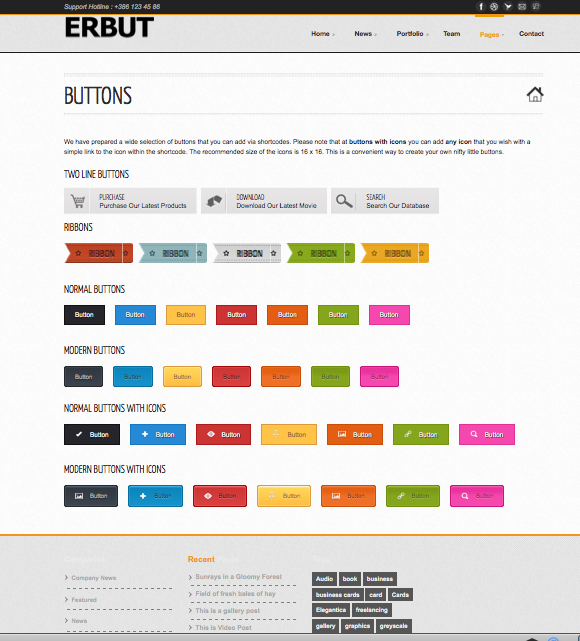Click the pink search icon normal Button
Screen dimensions: 580x641
click(x=487, y=435)
